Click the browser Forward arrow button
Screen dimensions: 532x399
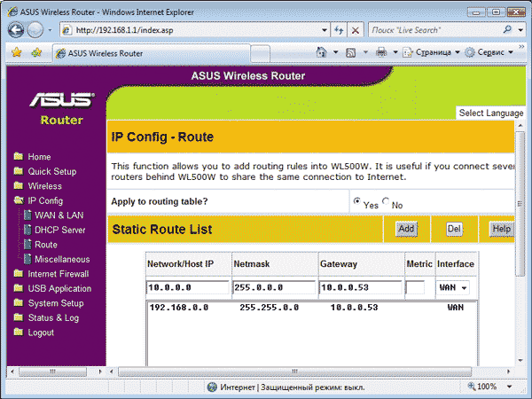pos(35,30)
